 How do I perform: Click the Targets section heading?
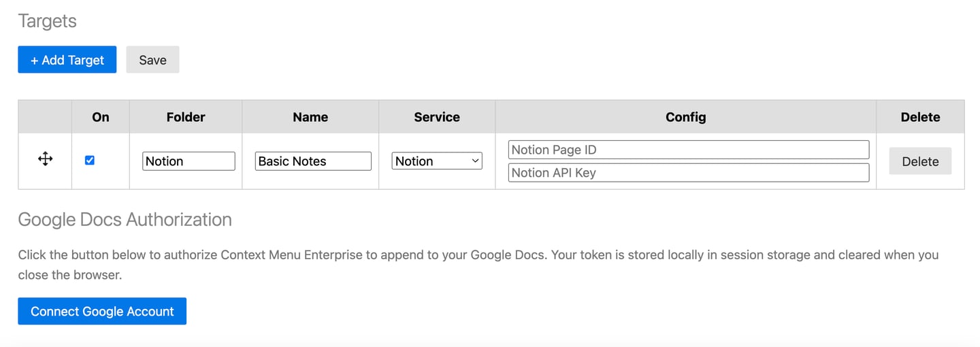coord(47,21)
